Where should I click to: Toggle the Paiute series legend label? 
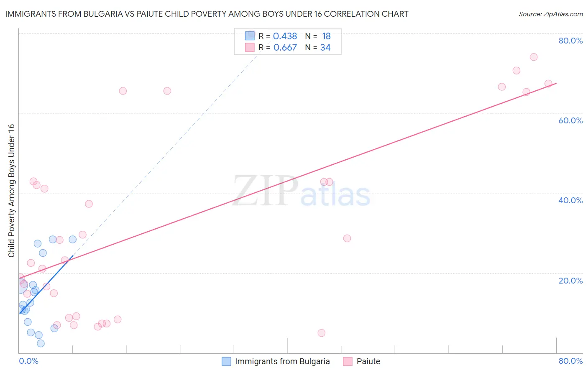pos(368,361)
